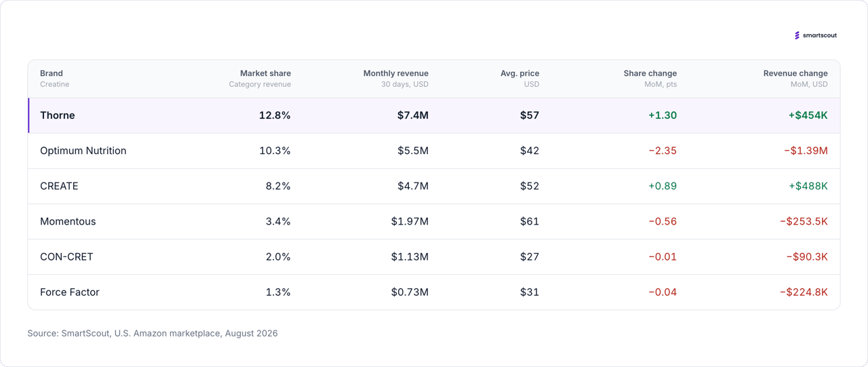This screenshot has width=868, height=367.
Task: Click the +0.89 share change value
Action: click(x=663, y=186)
